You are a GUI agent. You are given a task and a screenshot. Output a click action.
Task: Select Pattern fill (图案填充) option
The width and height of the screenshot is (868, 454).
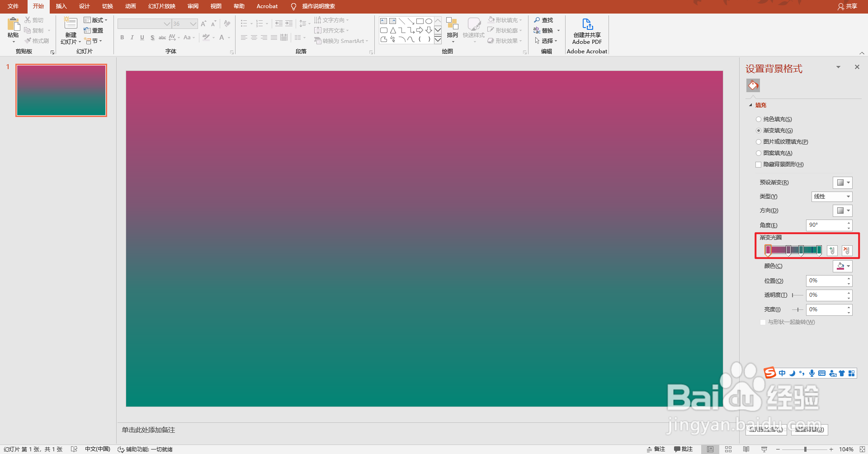[774, 153]
